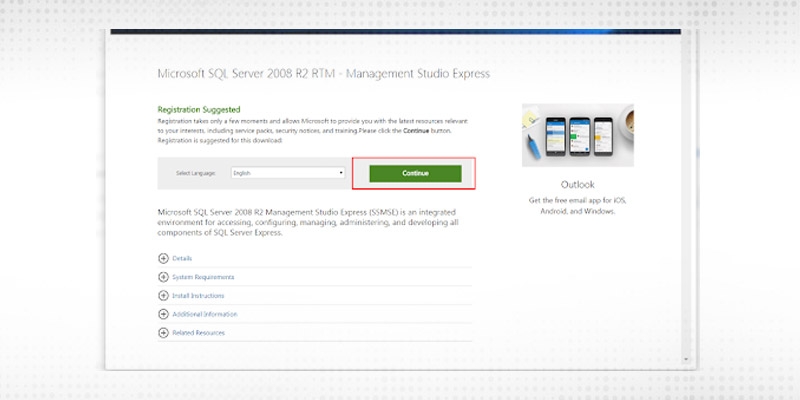Expand the Install Instructions plus icon
The width and height of the screenshot is (800, 400).
(163, 295)
